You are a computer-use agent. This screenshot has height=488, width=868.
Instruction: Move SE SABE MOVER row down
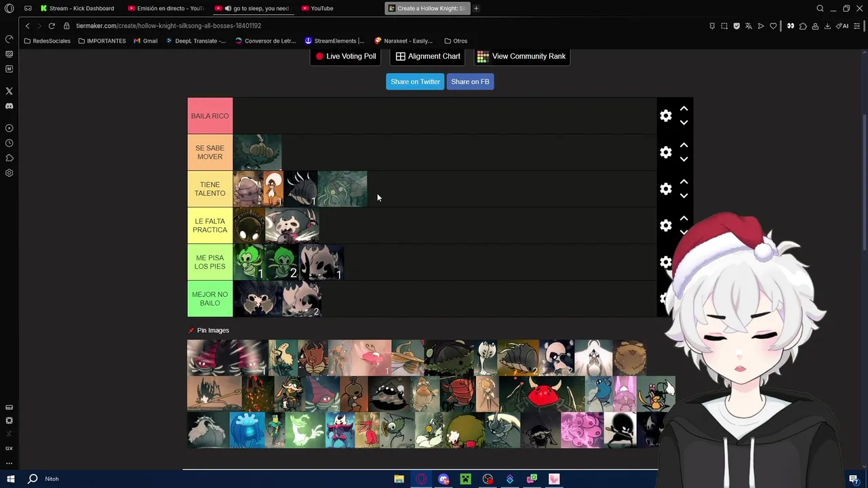684,159
